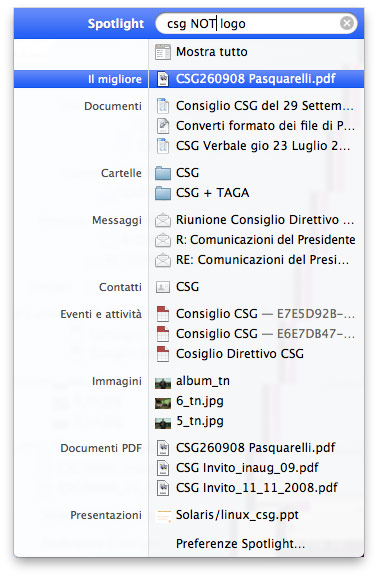Open the RE: Comunicazioni del Presi… mail icon
Viewport: 378px width, 577px height.
163,260
